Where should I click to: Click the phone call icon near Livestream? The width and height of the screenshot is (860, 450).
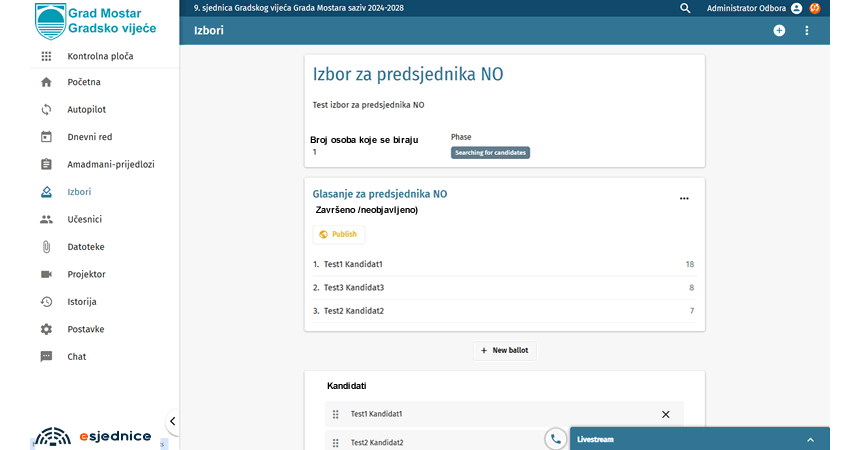pos(555,439)
